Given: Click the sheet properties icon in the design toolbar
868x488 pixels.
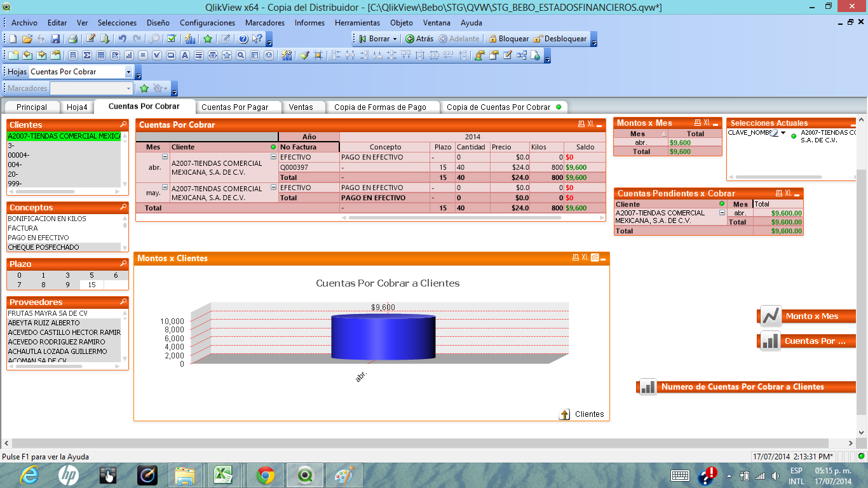Looking at the screenshot, I should coord(55,55).
